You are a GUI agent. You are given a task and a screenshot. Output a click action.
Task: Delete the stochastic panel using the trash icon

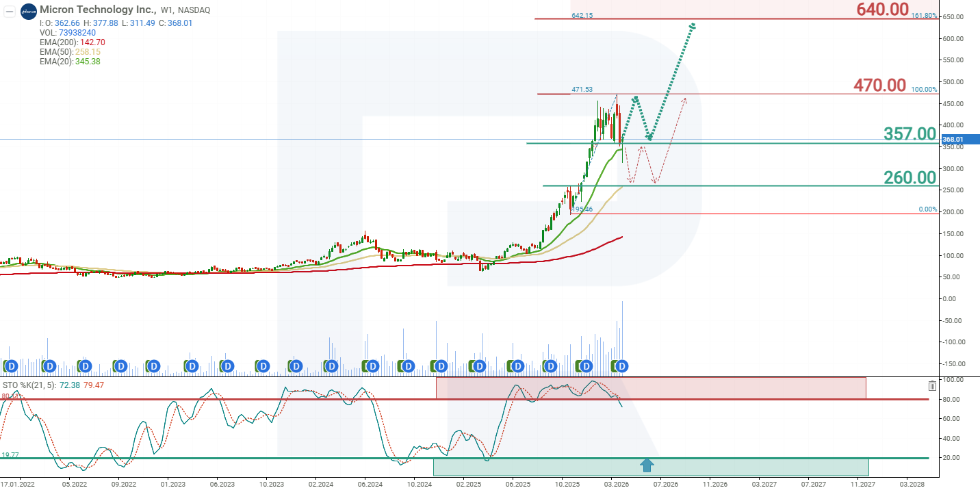click(x=932, y=386)
